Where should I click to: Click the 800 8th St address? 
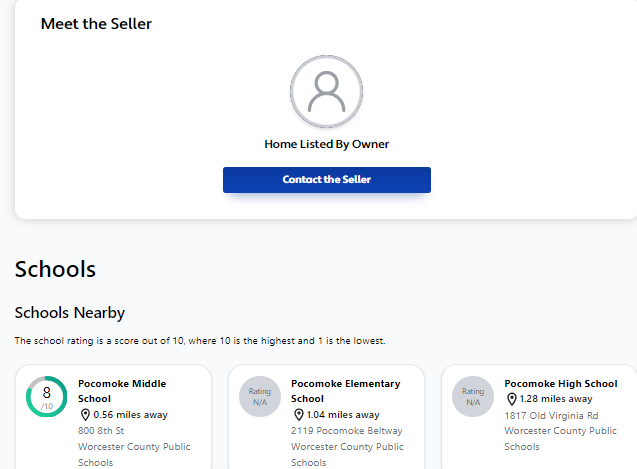101,430
